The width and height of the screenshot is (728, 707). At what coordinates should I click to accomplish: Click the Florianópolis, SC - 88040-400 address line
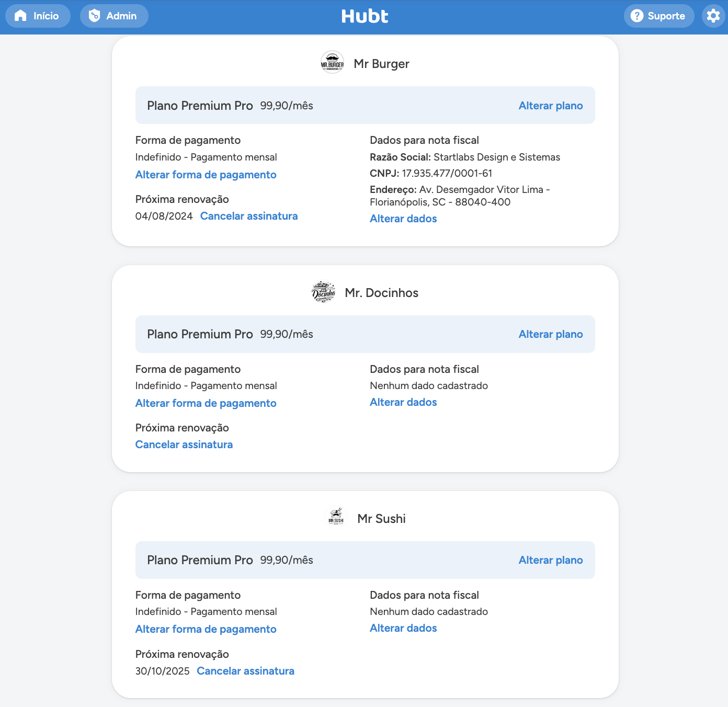440,202
